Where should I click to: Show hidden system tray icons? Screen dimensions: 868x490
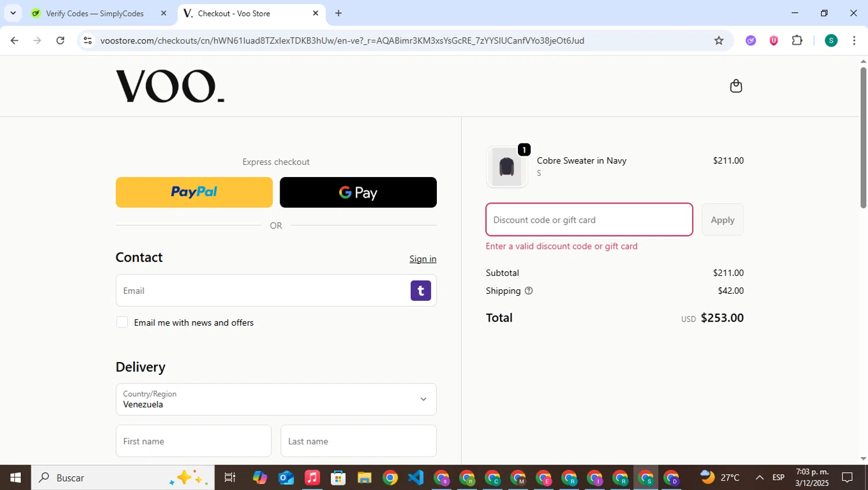tap(759, 478)
